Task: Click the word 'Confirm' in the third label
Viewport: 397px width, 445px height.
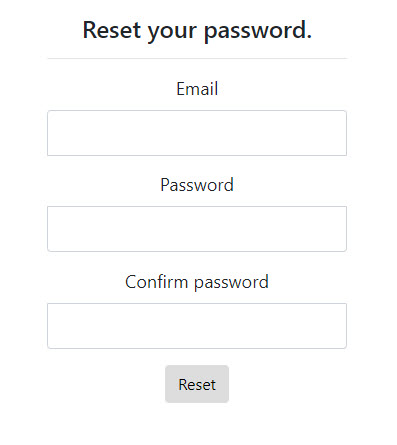Action: pos(156,282)
